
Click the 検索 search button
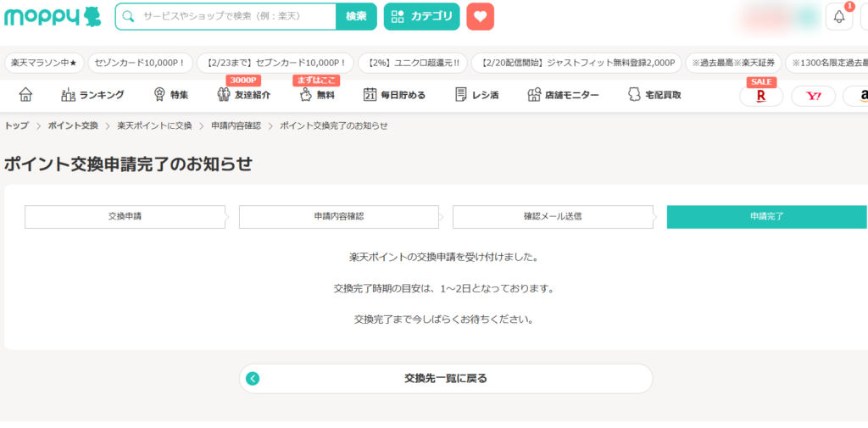pos(356,17)
